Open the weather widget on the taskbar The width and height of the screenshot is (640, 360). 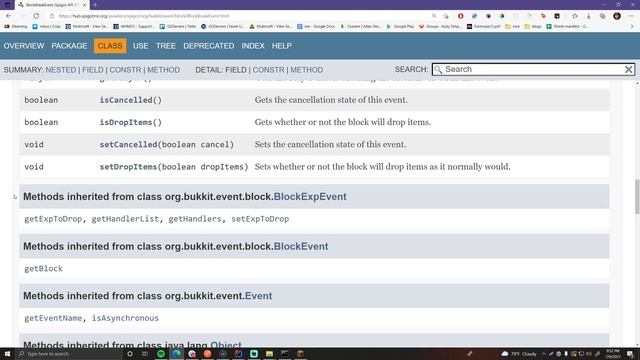tap(519, 353)
